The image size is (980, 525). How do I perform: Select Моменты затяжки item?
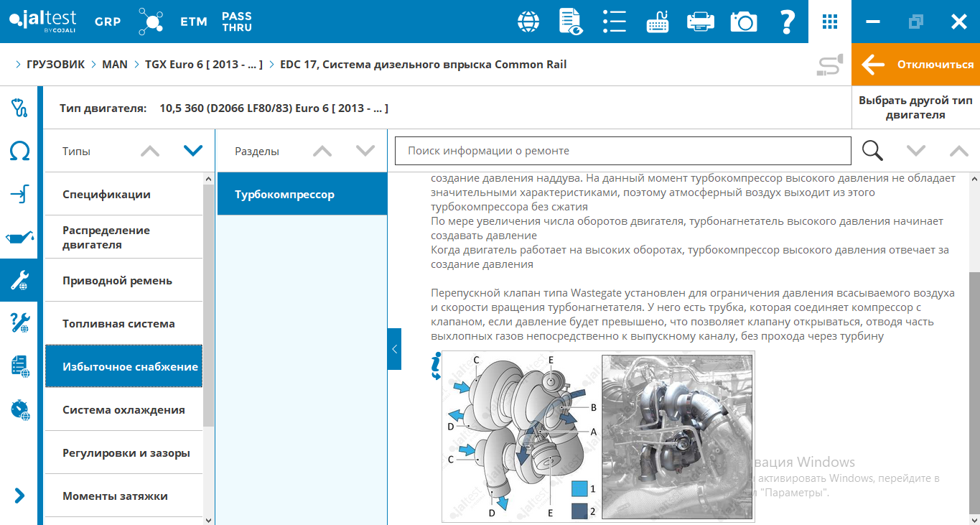(123, 496)
